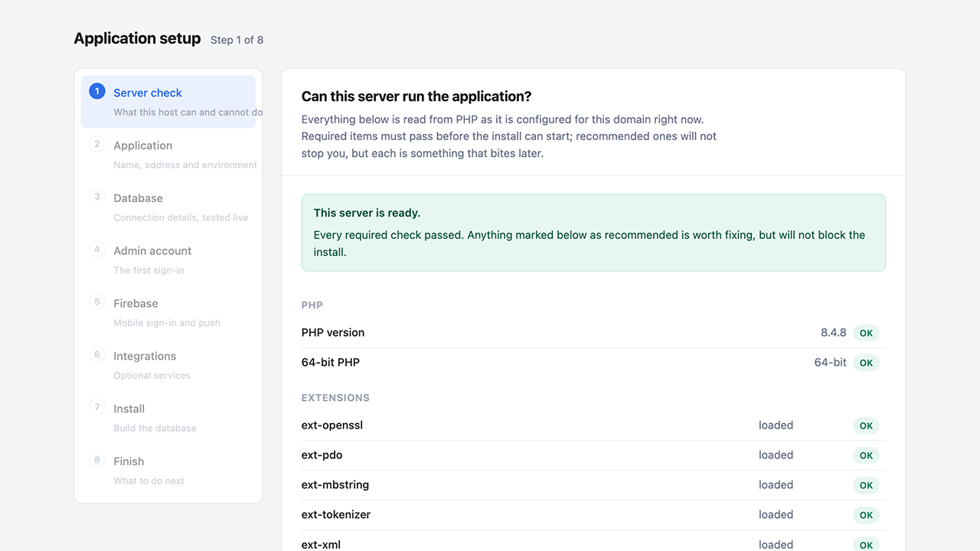This screenshot has height=551, width=980.
Task: Click the step 2 number badge
Action: tap(97, 144)
